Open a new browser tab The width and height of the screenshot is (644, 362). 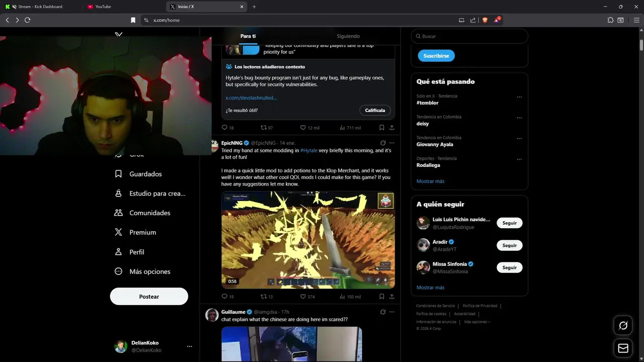pos(254,7)
